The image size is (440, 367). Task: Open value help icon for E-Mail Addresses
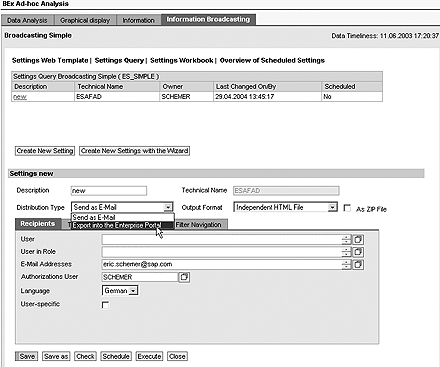coord(358,265)
